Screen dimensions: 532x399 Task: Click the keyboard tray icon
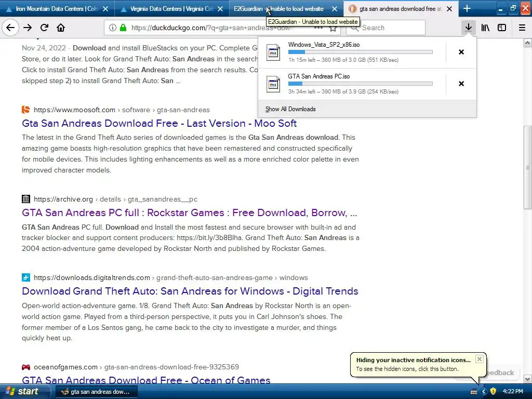(474, 392)
